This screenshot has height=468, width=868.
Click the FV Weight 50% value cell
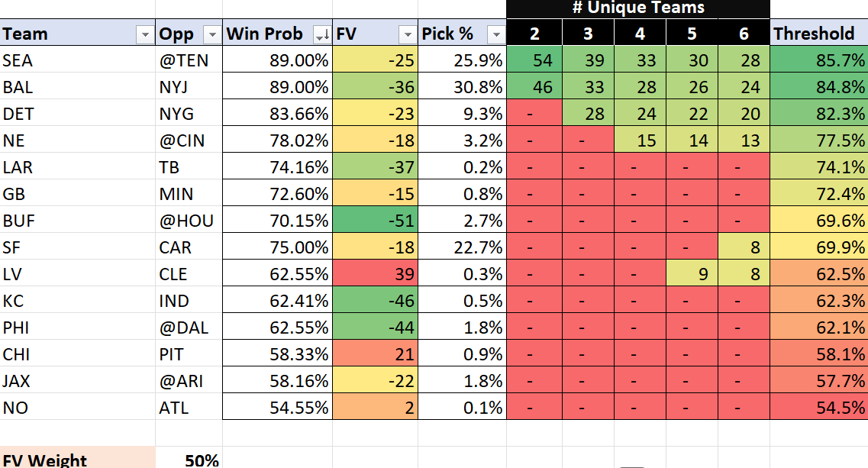click(189, 460)
